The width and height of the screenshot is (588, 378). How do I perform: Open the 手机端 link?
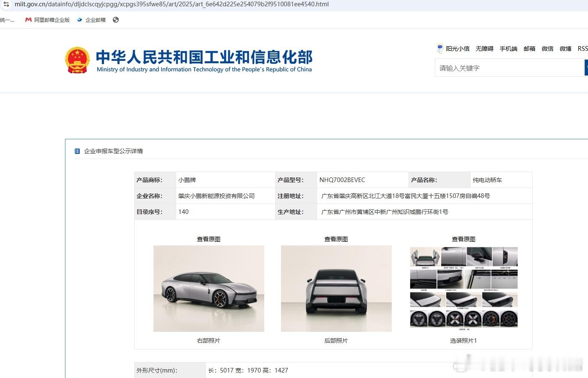(x=508, y=49)
